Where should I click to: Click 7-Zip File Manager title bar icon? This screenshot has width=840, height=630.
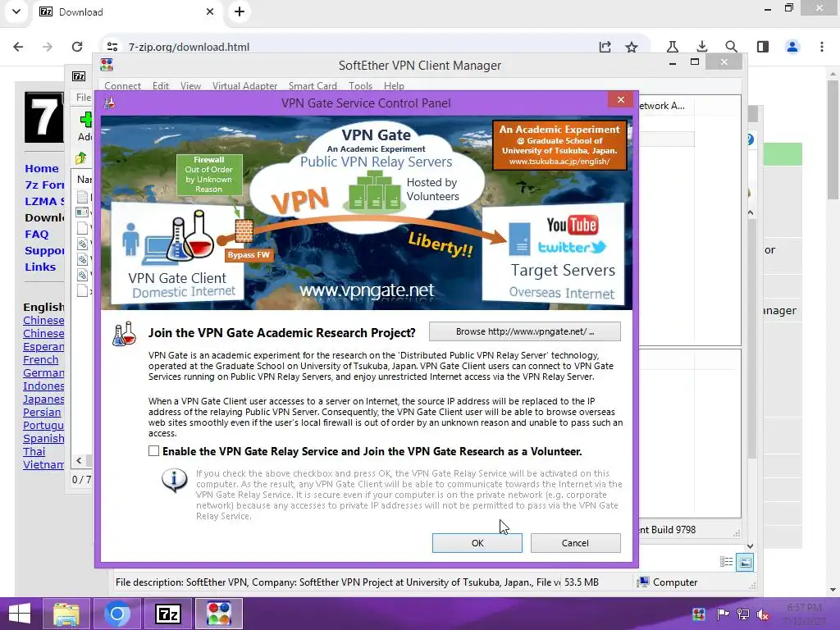79,76
